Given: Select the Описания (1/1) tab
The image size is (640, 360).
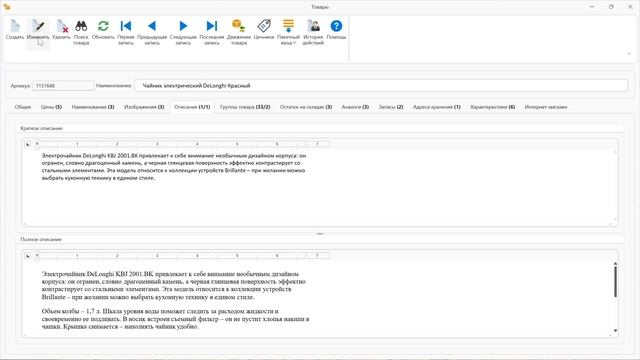Looking at the screenshot, I should tap(192, 107).
